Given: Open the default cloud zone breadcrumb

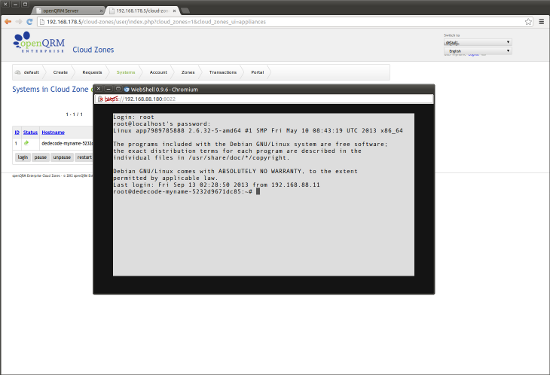Looking at the screenshot, I should point(27,72).
